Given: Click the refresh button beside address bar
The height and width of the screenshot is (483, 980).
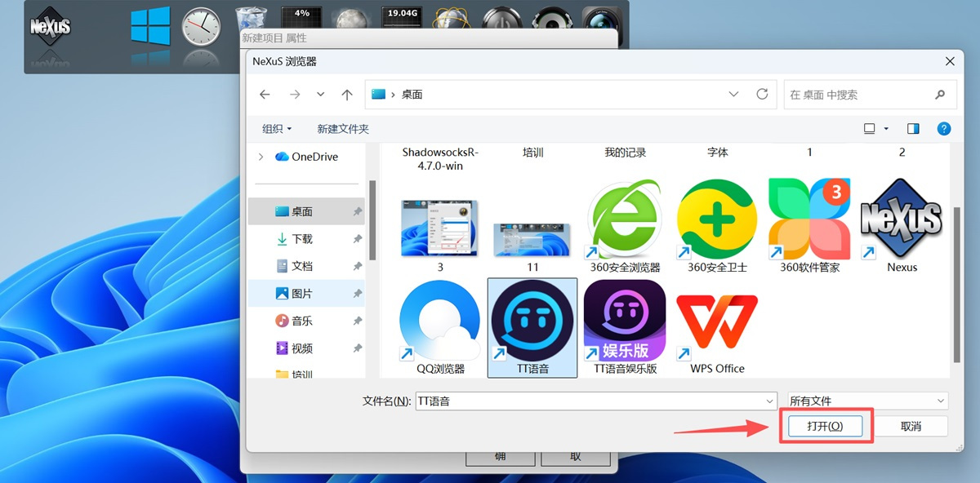Looking at the screenshot, I should click(x=762, y=95).
